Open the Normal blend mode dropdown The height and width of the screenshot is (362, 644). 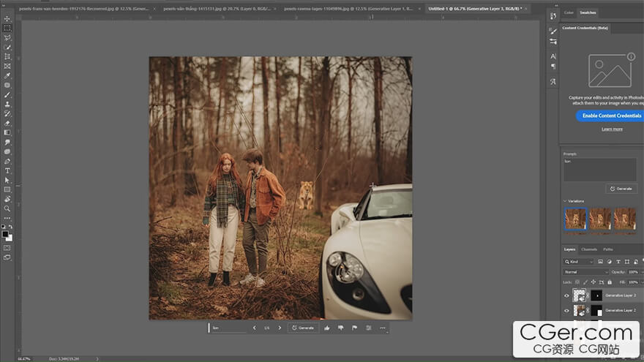(x=585, y=271)
